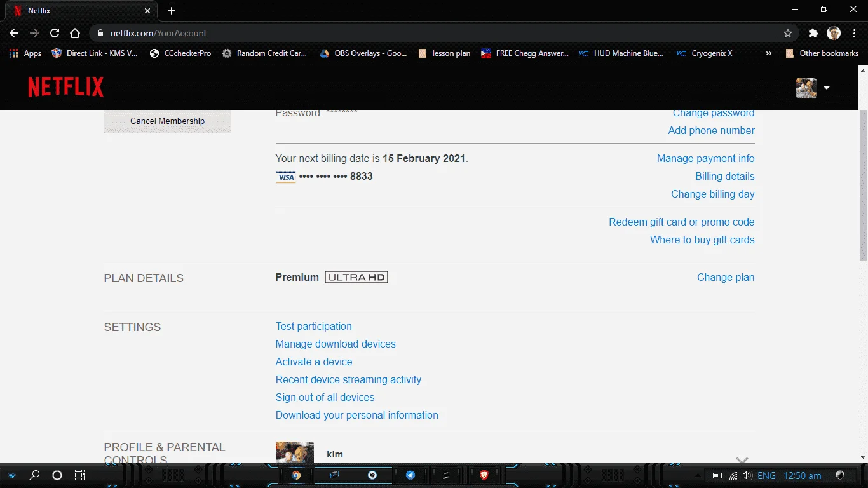The width and height of the screenshot is (868, 488).
Task: Open the browser home page
Action: click(x=75, y=33)
